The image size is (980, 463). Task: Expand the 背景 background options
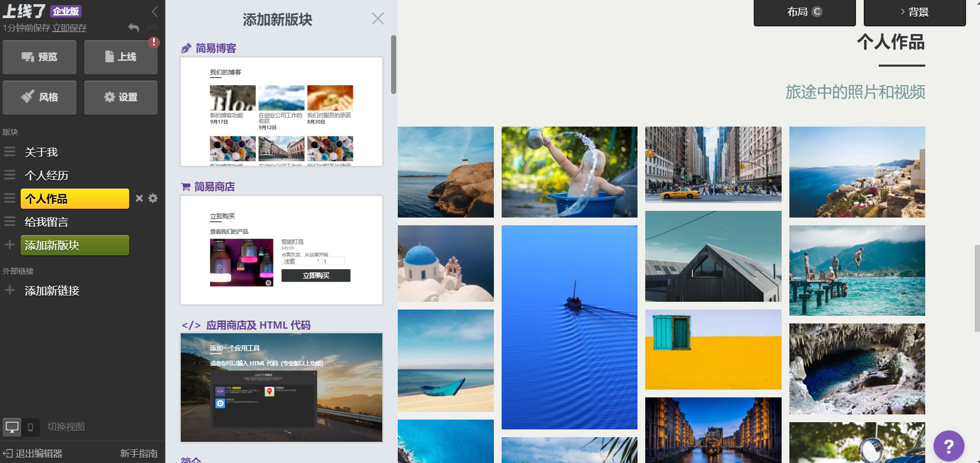[914, 12]
